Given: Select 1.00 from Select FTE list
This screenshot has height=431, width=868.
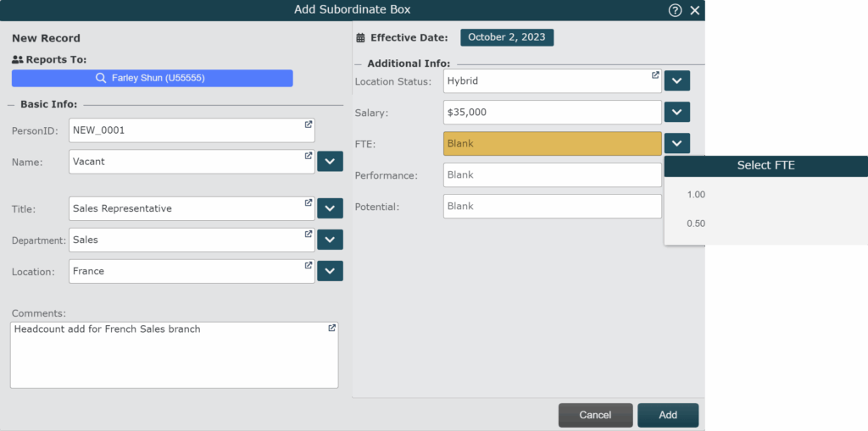Looking at the screenshot, I should click(696, 195).
